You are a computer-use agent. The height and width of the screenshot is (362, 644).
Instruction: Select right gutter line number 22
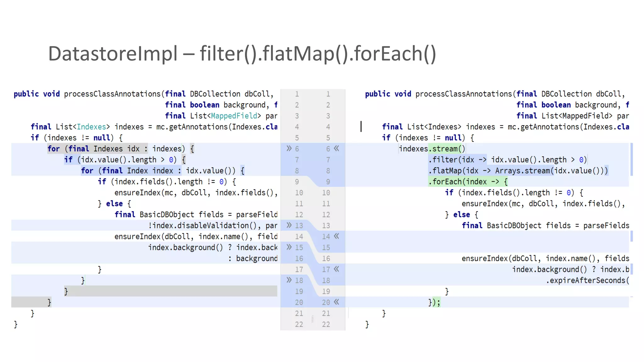pyautogui.click(x=326, y=324)
